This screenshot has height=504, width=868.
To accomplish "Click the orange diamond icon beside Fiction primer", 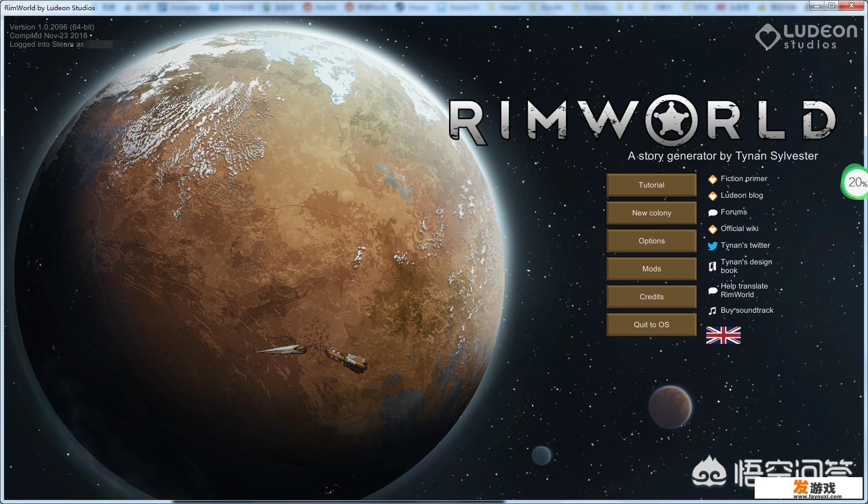I will pyautogui.click(x=713, y=179).
